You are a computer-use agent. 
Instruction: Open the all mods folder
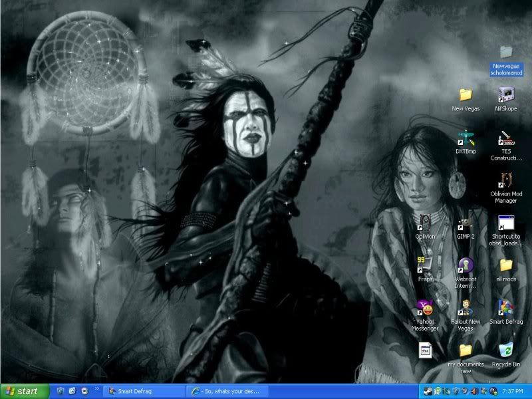point(505,265)
